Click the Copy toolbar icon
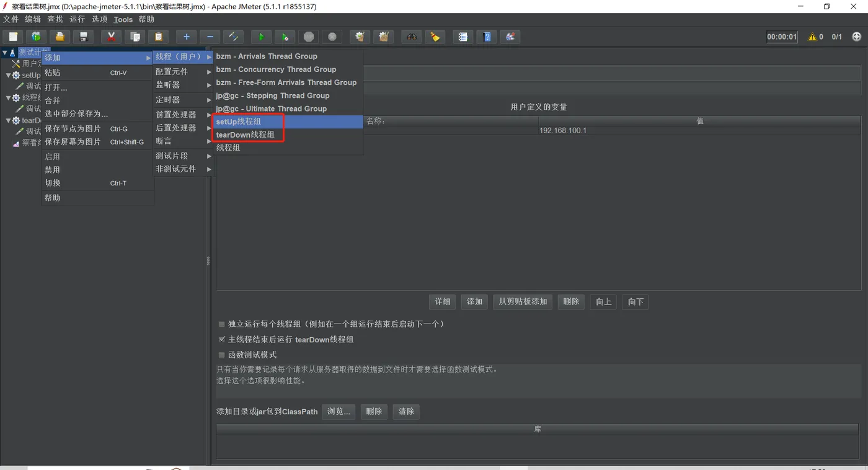The image size is (868, 470). [x=135, y=37]
